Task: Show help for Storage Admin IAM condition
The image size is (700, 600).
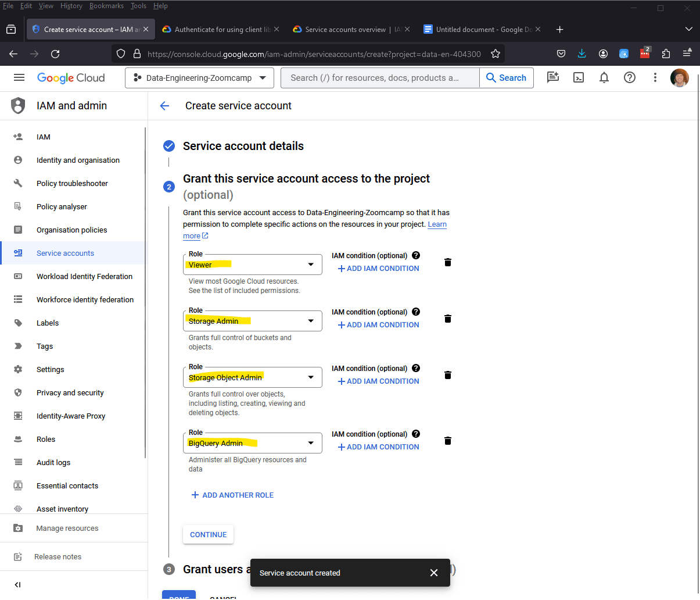Action: coord(416,312)
